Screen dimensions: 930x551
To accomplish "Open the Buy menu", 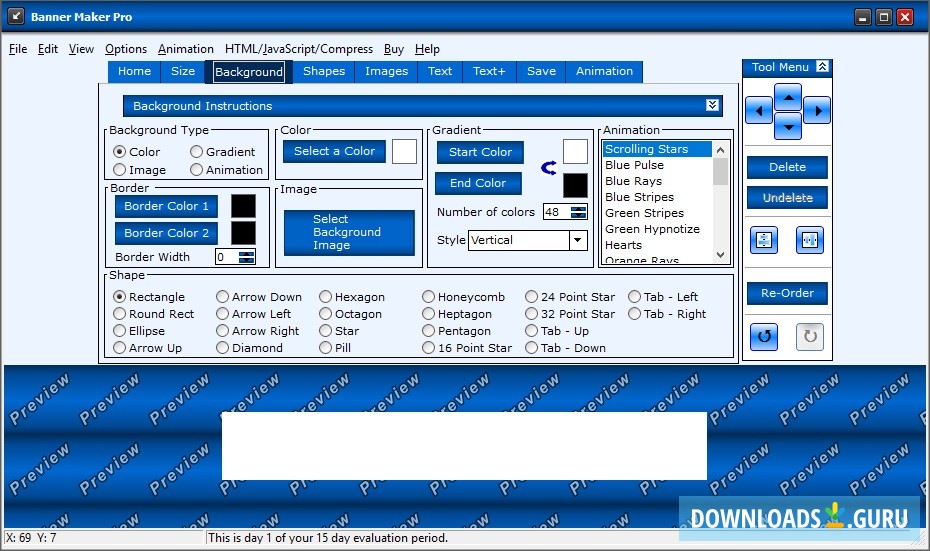I will click(x=394, y=49).
